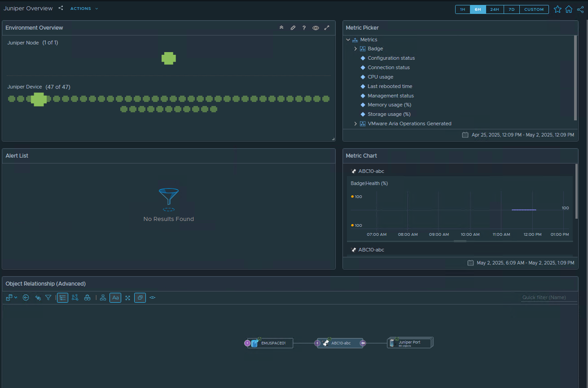
Task: Toggle Environment Overview visibility eye icon
Action: 316,28
